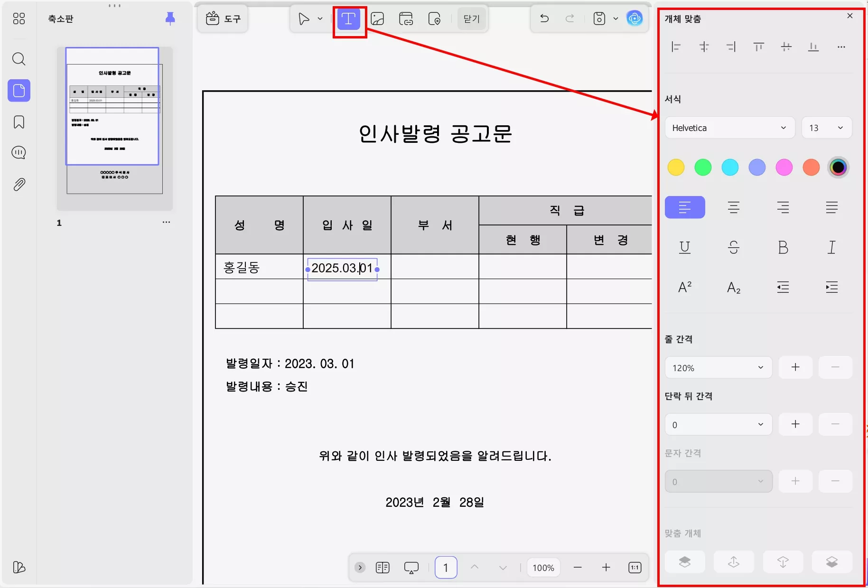Screen dimensions: 868x588
Task: Open the 도구 tools menu
Action: 223,19
